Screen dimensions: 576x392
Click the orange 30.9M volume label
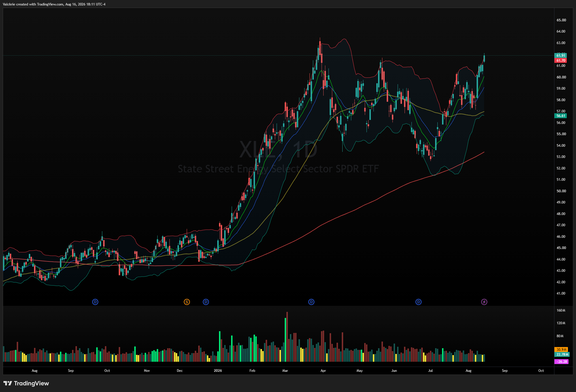point(561,349)
